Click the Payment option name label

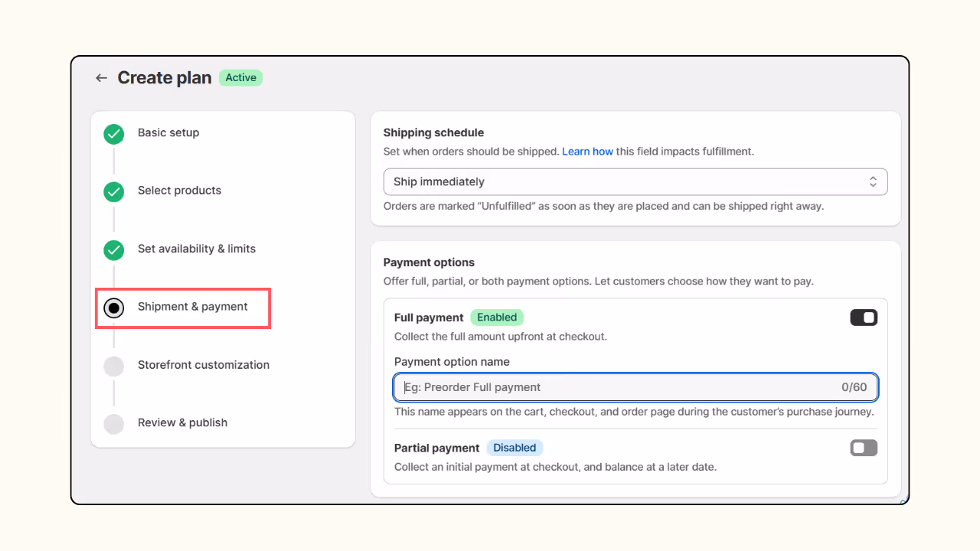tap(452, 362)
